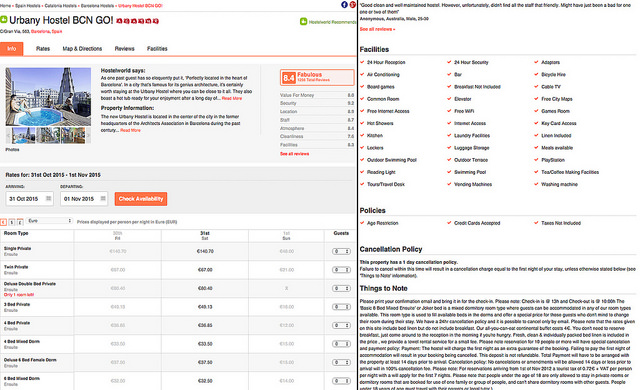Viewport: 640px width, 390px height.
Task: Click Read More under Property Information
Action: pyautogui.click(x=130, y=130)
